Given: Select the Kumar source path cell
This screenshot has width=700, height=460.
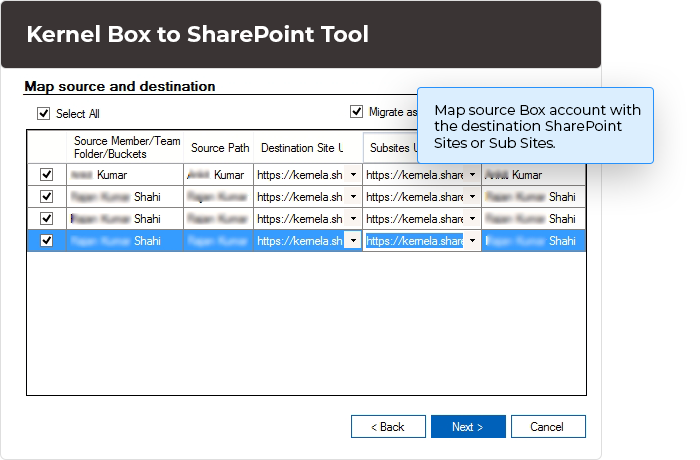Looking at the screenshot, I should tap(218, 175).
